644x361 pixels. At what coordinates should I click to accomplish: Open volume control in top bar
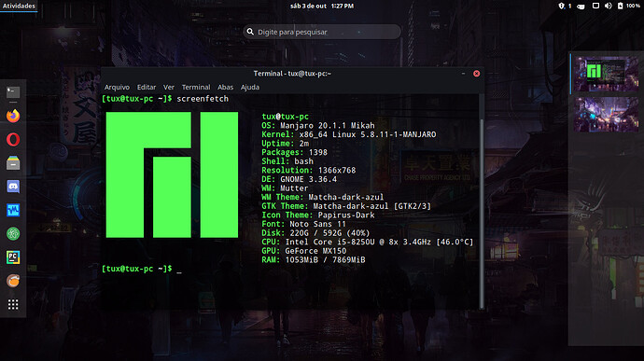pyautogui.click(x=609, y=6)
